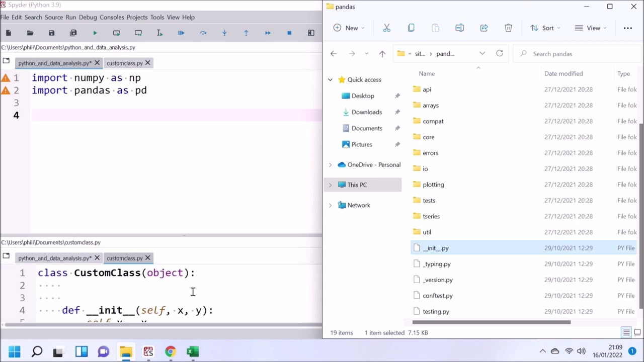Image resolution: width=644 pixels, height=362 pixels.
Task: Sort by Name column header
Action: 427,74
